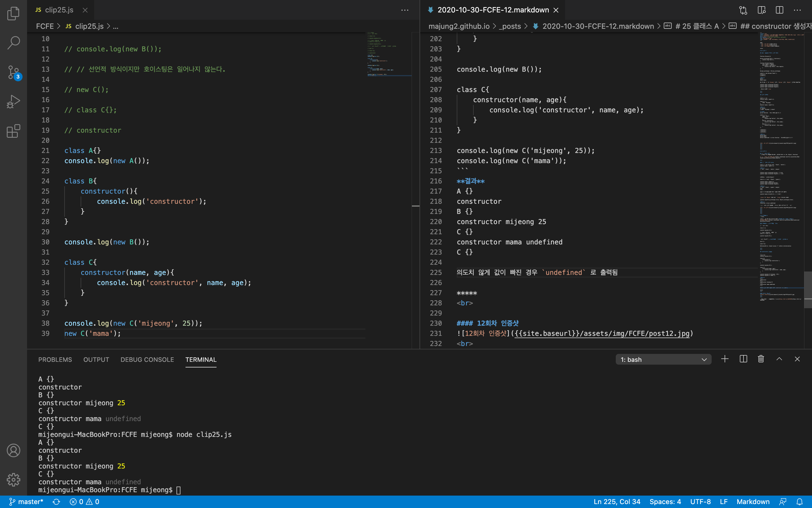Click '**결과**' text on line 216
812x508 pixels.
(470, 181)
